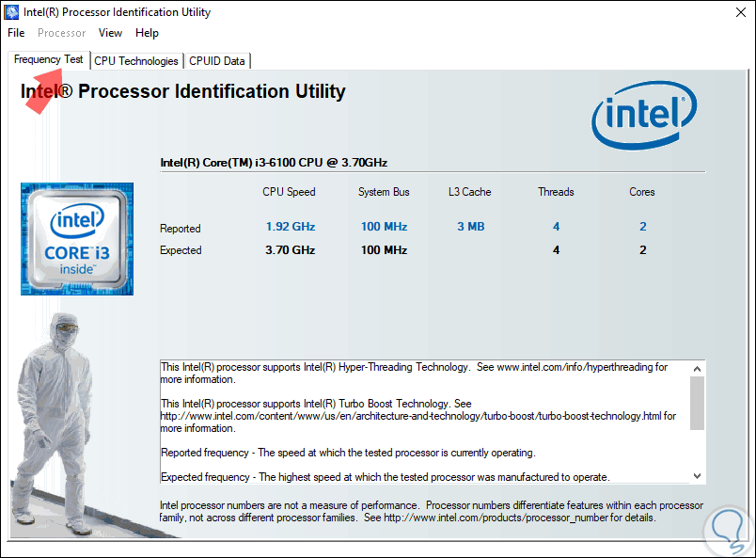
Task: Click the CPU Speed column header
Action: tap(289, 192)
